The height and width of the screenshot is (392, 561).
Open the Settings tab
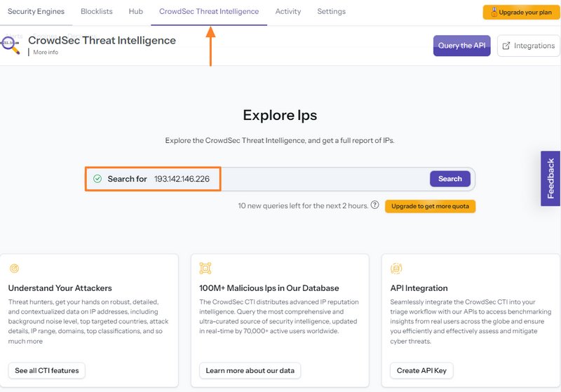pyautogui.click(x=331, y=11)
